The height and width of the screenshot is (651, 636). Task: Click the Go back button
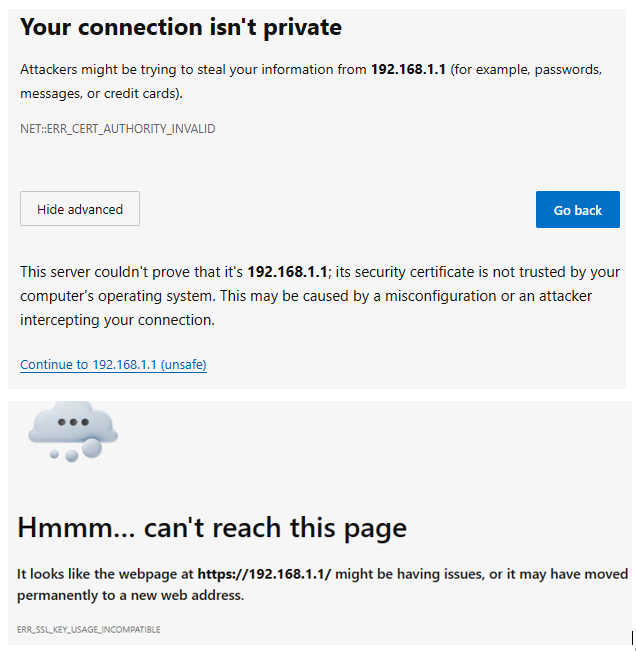point(577,210)
